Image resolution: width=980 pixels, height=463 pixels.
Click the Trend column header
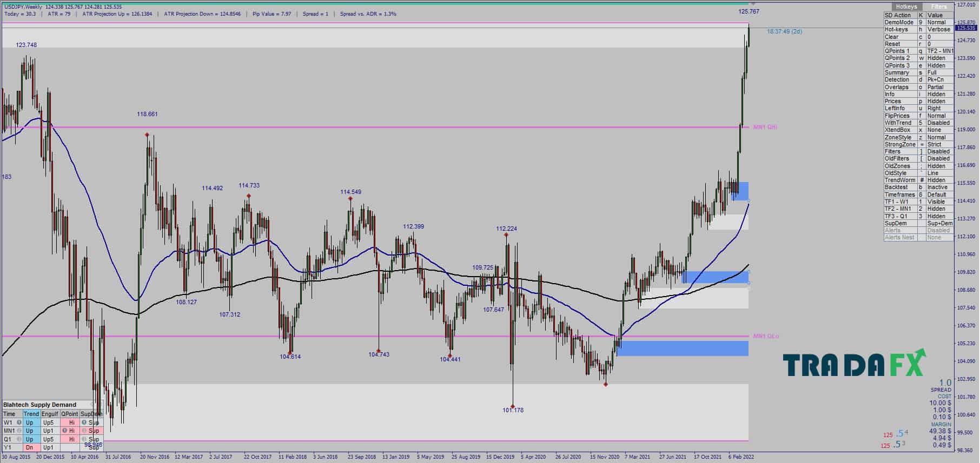tap(31, 414)
